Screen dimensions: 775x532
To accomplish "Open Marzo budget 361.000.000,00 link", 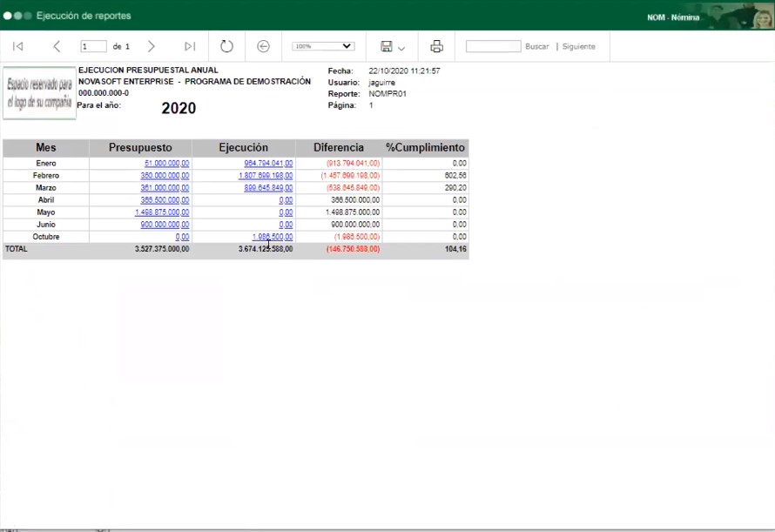I will 165,188.
